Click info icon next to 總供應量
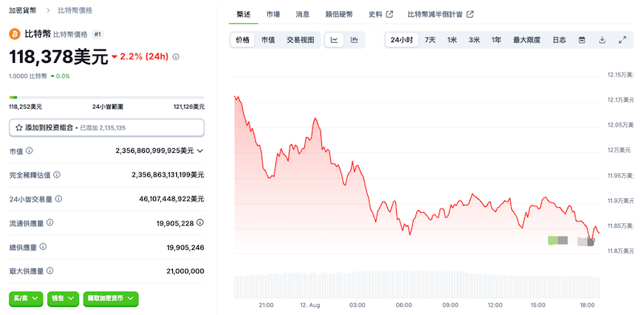This screenshot has width=644, height=315. (43, 247)
